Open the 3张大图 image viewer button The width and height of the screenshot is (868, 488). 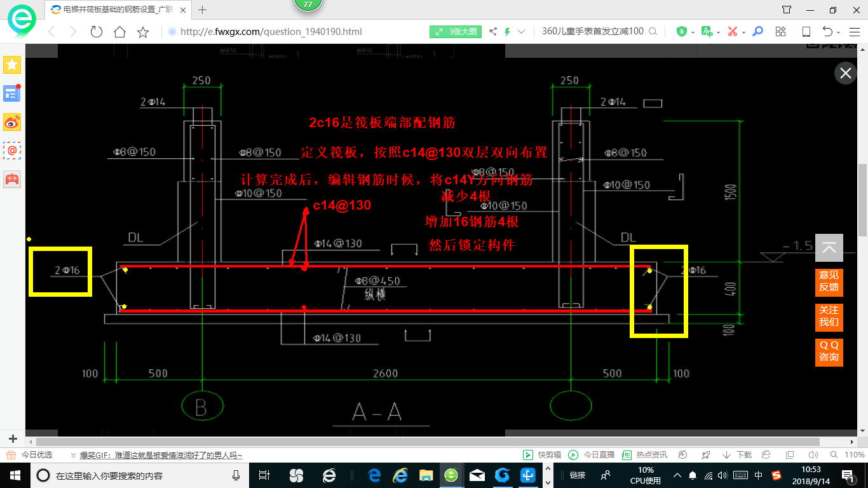click(x=456, y=32)
